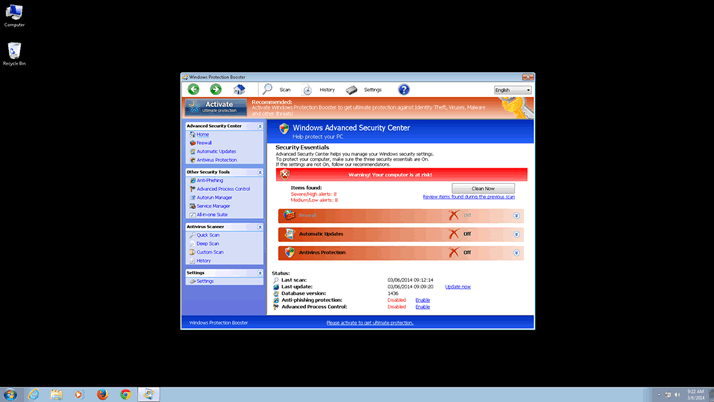This screenshot has width=714, height=402.
Task: Expand the Firewall row chevron
Action: pyautogui.click(x=517, y=215)
